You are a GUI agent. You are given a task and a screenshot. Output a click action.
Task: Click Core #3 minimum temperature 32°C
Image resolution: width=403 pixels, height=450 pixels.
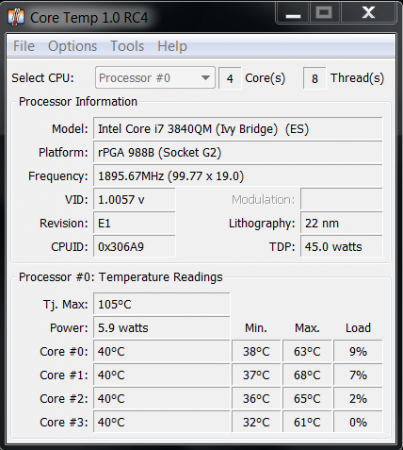[x=256, y=422]
